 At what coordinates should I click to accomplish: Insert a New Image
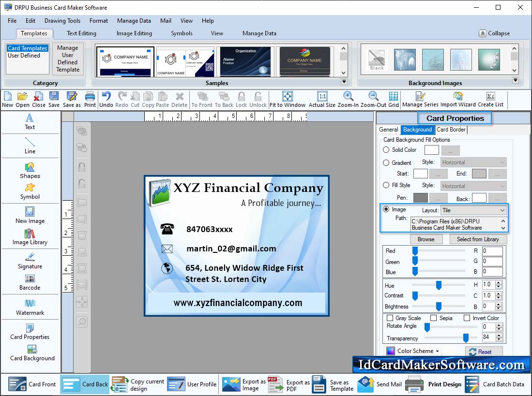click(30, 216)
